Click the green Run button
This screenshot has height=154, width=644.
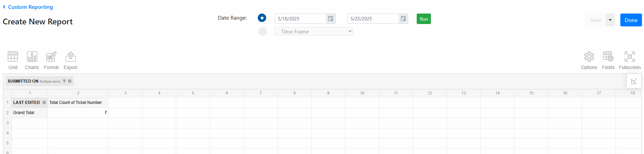(x=423, y=19)
